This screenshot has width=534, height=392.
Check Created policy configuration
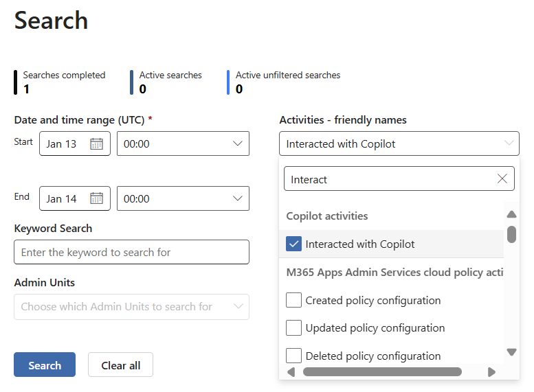[293, 300]
